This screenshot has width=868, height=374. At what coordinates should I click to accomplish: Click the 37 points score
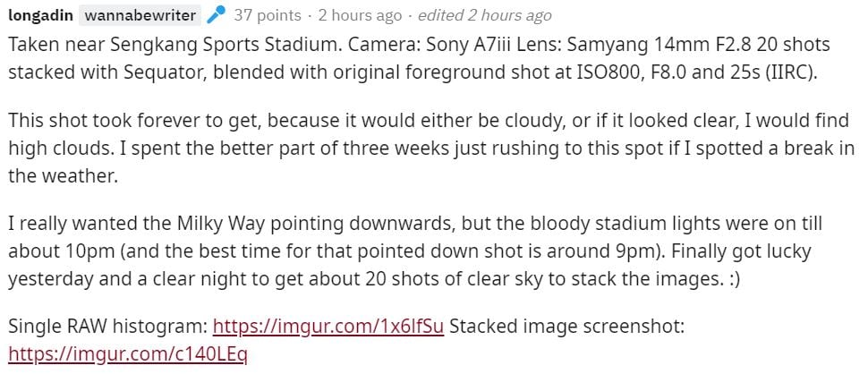(x=266, y=15)
